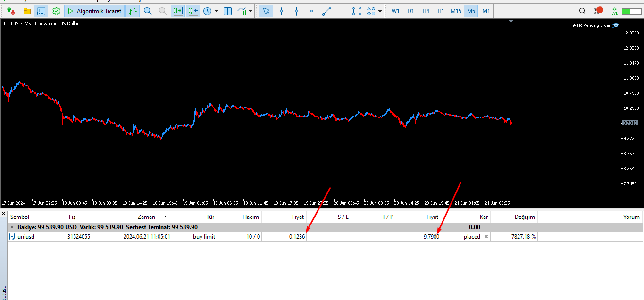
Task: Click the green gear badge icon
Action: tap(56, 11)
